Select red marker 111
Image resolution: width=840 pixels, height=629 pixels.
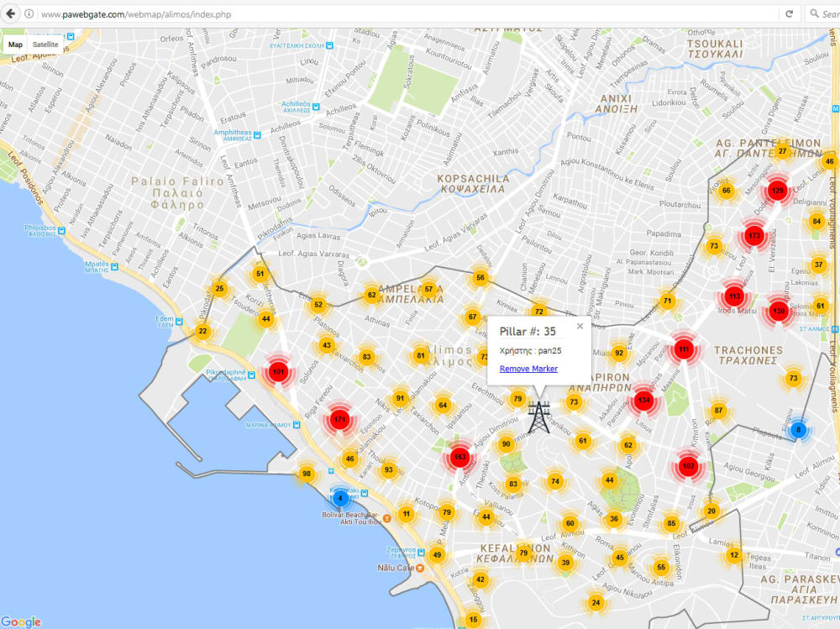point(684,349)
